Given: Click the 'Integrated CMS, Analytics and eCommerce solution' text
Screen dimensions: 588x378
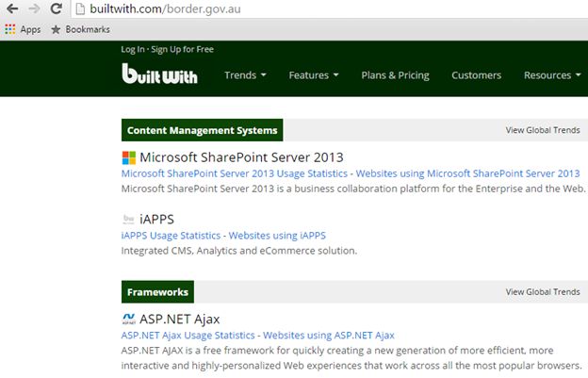Looking at the screenshot, I should [x=239, y=251].
